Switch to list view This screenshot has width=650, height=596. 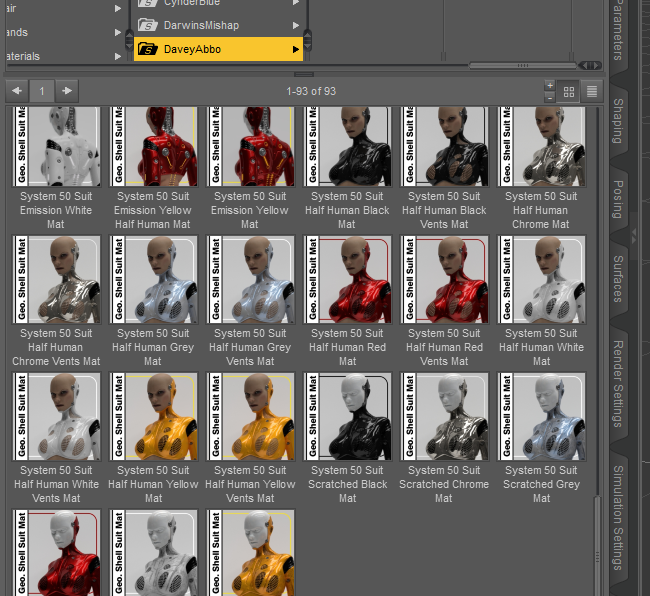pyautogui.click(x=592, y=92)
